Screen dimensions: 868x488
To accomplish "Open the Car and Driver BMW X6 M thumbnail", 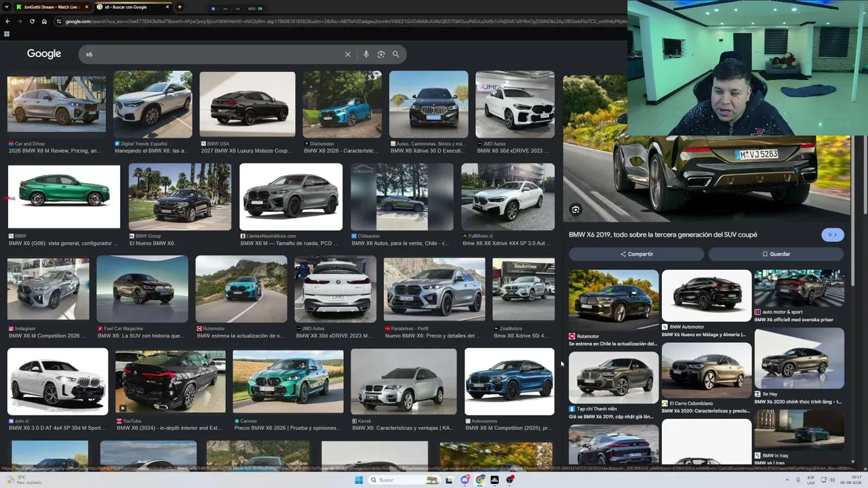I will pos(56,104).
